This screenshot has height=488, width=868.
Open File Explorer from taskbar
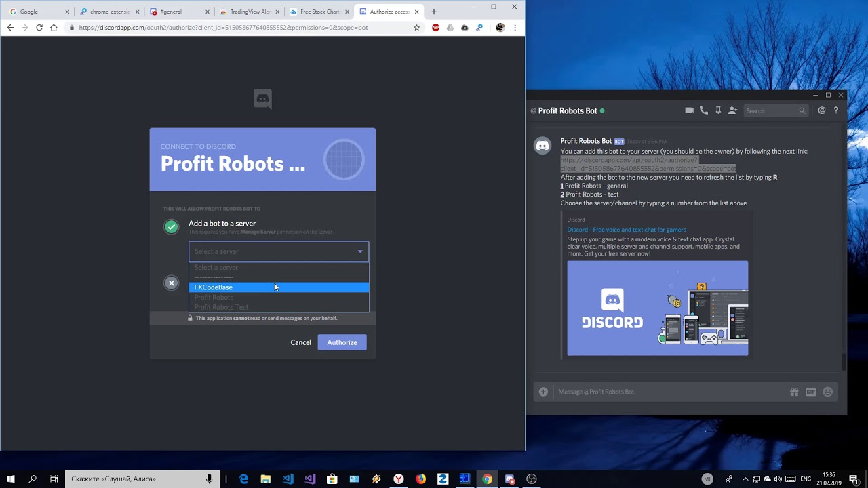[266, 479]
